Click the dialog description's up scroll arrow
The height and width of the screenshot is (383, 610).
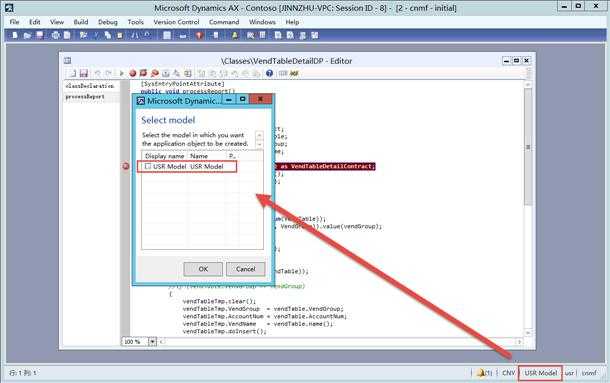259,135
